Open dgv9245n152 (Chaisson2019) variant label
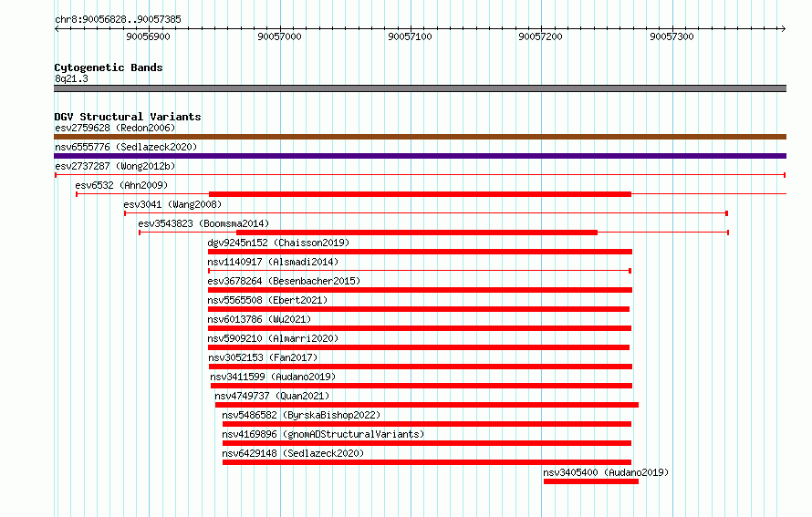Viewport: 812px width, 517px height. [278, 243]
